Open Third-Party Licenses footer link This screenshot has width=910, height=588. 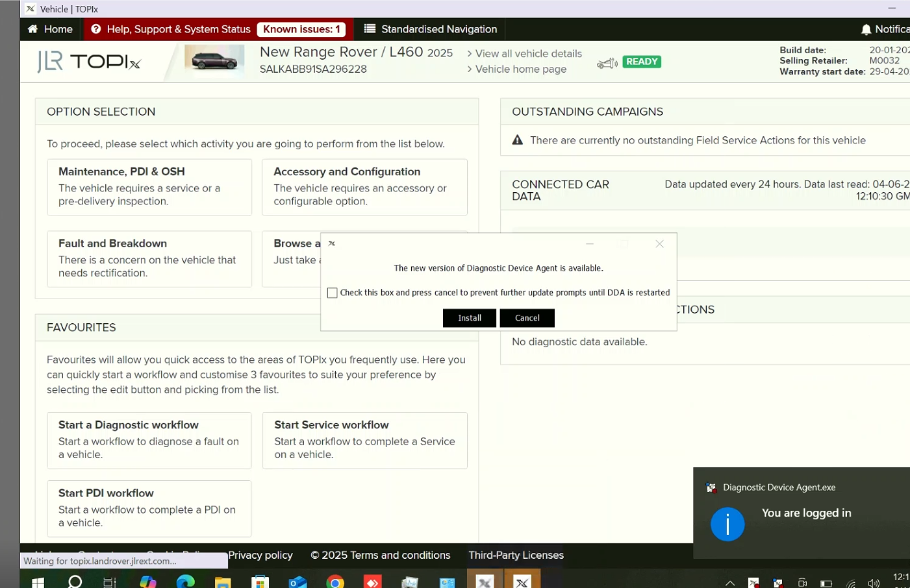[x=516, y=555]
